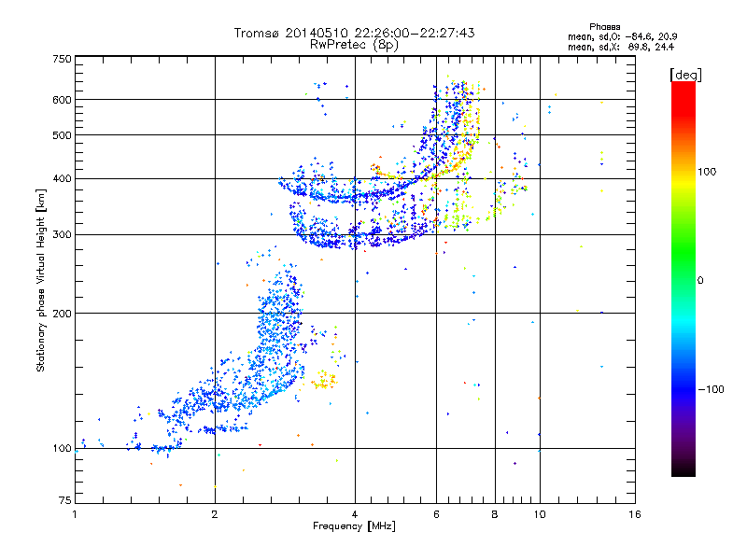
Task: Click colorbar tick label '100'
Action: pyautogui.click(x=707, y=172)
